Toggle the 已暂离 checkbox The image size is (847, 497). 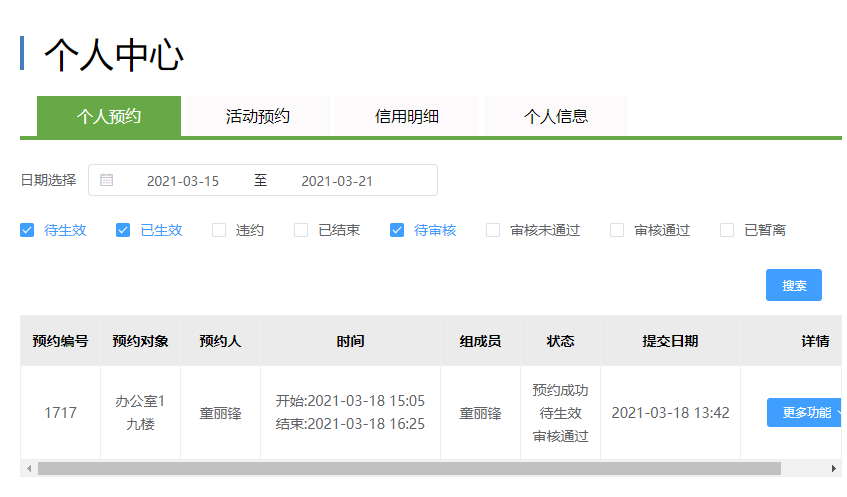[x=727, y=230]
